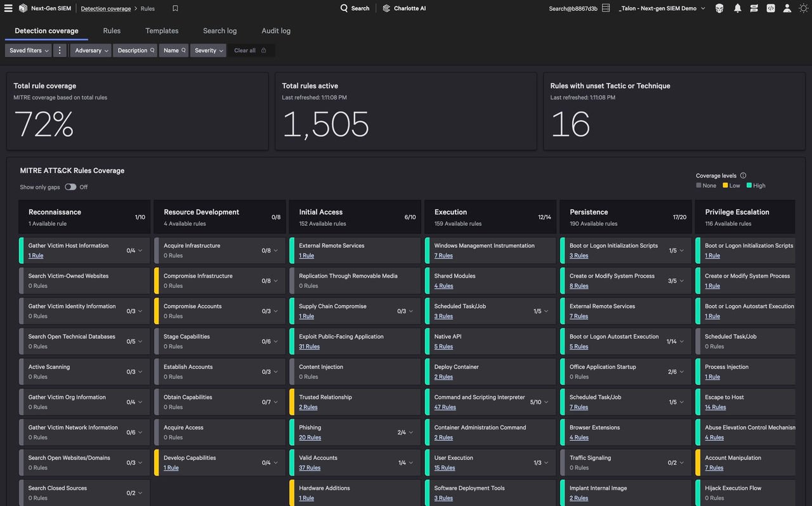Click the search icon in Name filter
The height and width of the screenshot is (506, 812).
click(184, 50)
